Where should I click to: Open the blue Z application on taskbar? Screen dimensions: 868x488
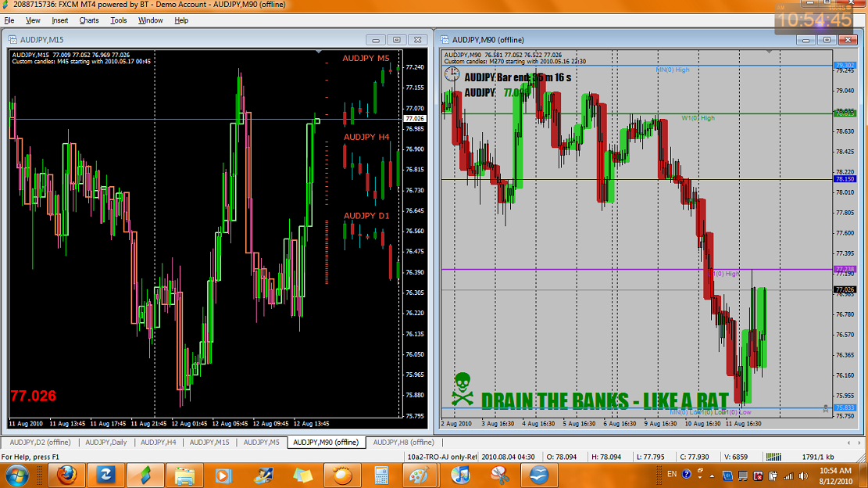105,475
